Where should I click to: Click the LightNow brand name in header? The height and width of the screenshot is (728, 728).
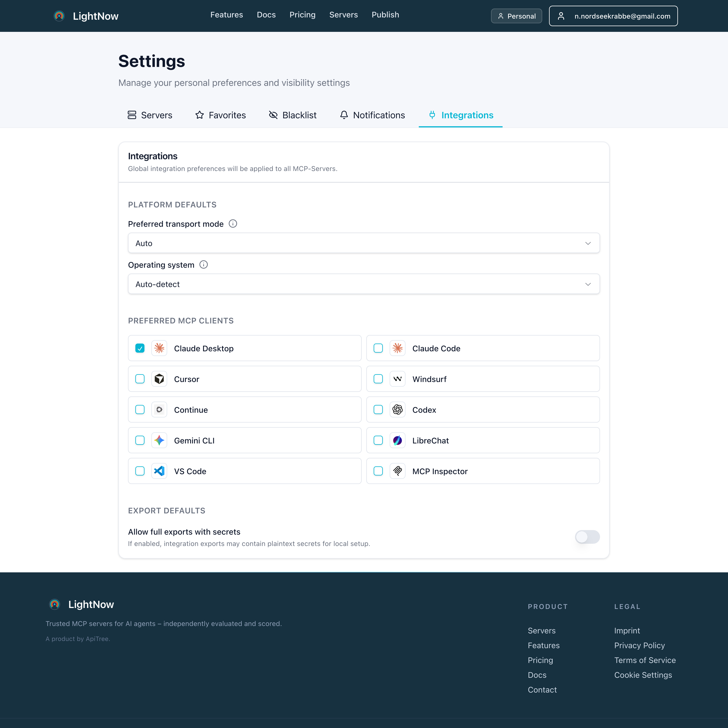coord(96,16)
